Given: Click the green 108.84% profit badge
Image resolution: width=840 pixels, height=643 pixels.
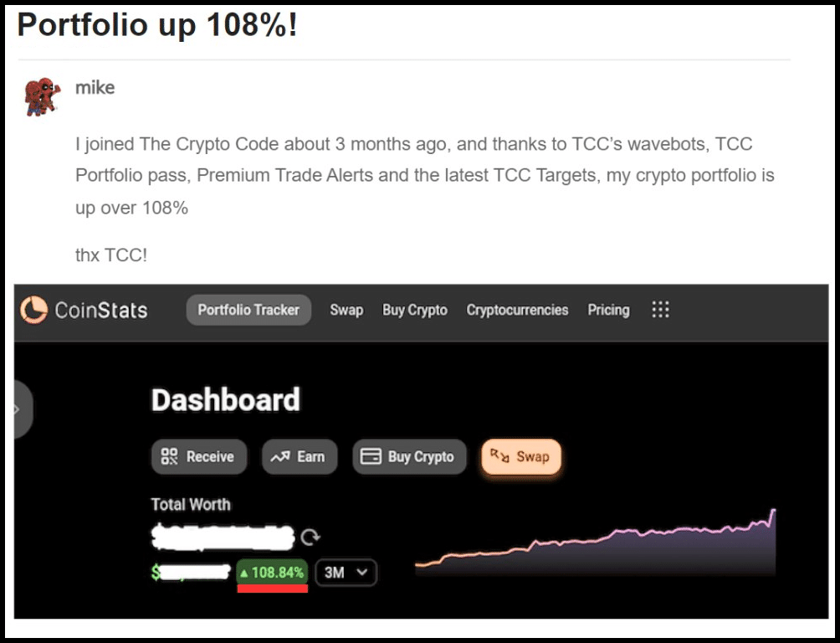Looking at the screenshot, I should (272, 573).
